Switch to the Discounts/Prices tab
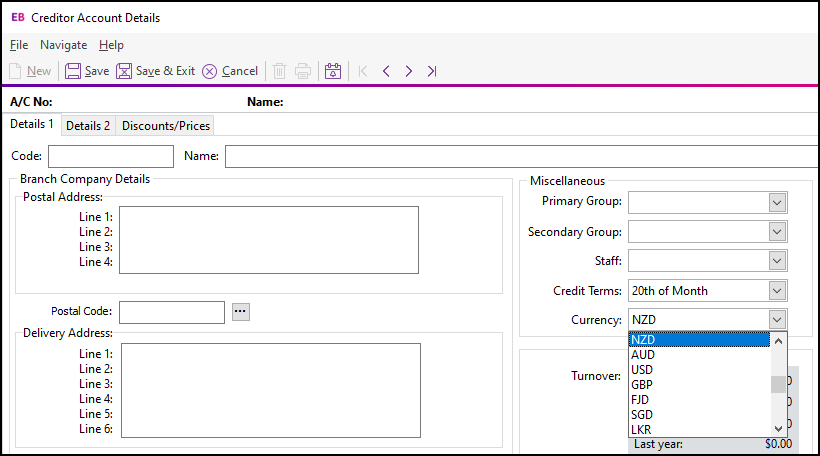The height and width of the screenshot is (456, 820). tap(166, 126)
